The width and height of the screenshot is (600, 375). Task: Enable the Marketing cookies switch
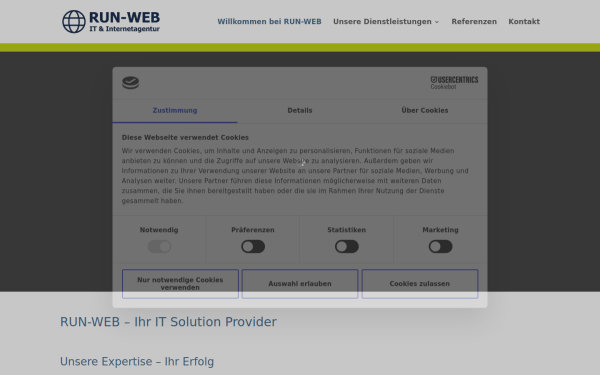[440, 246]
